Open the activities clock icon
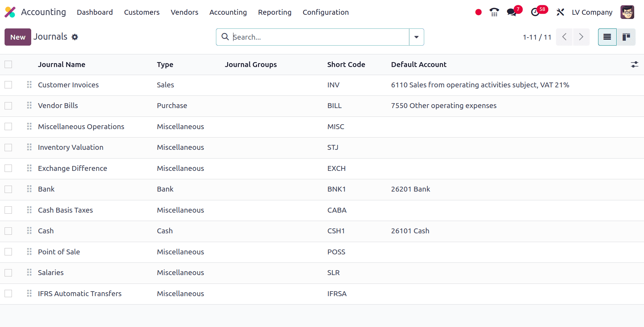The width and height of the screenshot is (644, 327). [535, 12]
